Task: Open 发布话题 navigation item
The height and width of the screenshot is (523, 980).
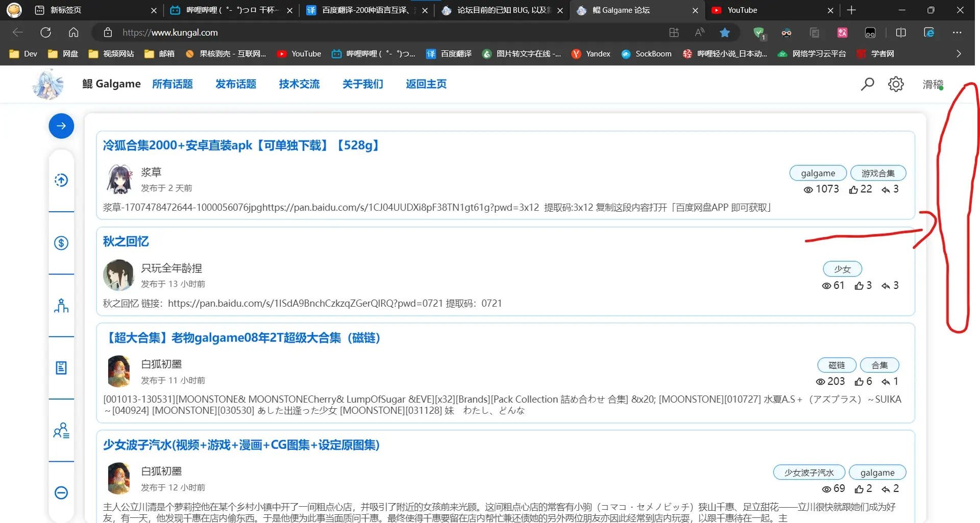Action: (236, 84)
